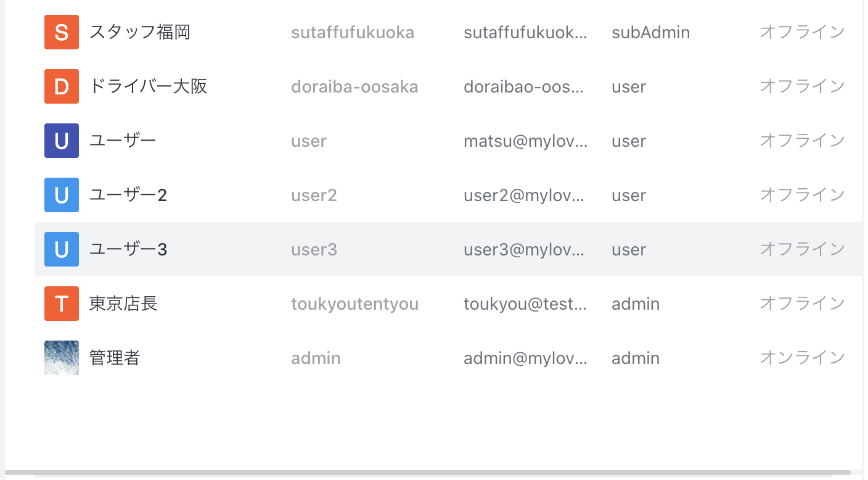The width and height of the screenshot is (868, 480).
Task: Open the ドライバー大阪 user entry
Action: pos(148,86)
